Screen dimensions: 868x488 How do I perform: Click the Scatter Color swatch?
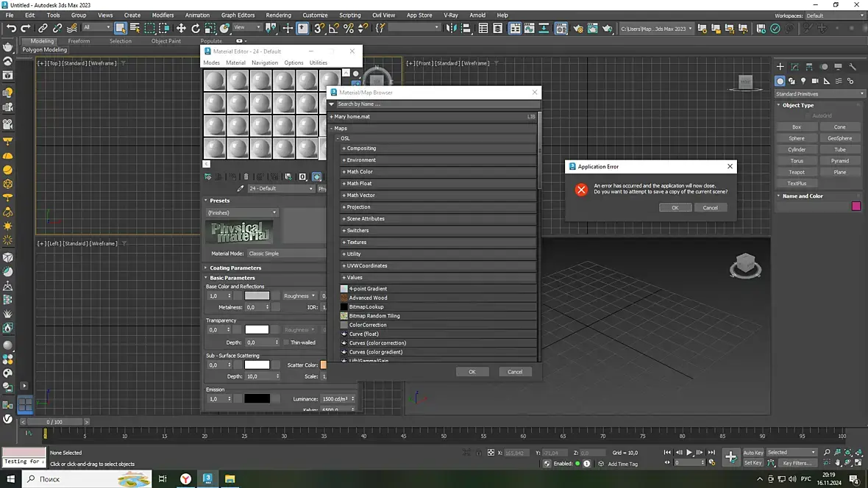pos(323,365)
